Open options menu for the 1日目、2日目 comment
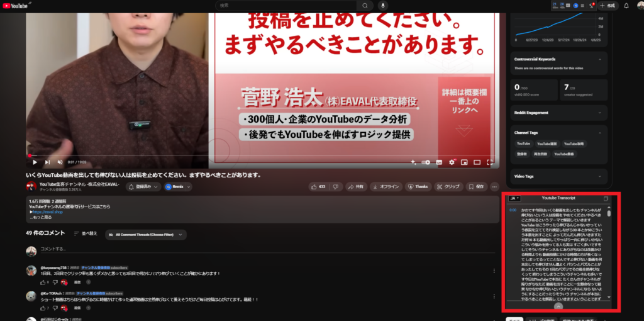Viewport: 644px width, 321px height. tap(494, 271)
